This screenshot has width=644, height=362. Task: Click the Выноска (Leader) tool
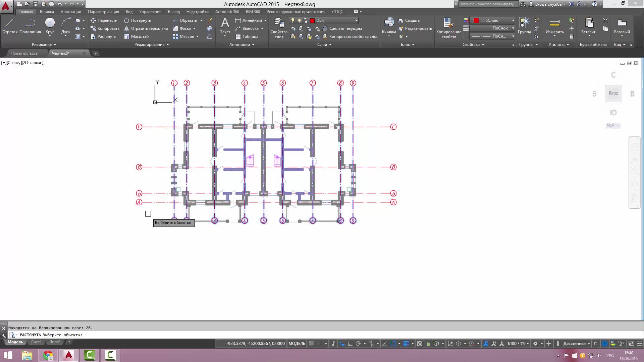tap(247, 28)
